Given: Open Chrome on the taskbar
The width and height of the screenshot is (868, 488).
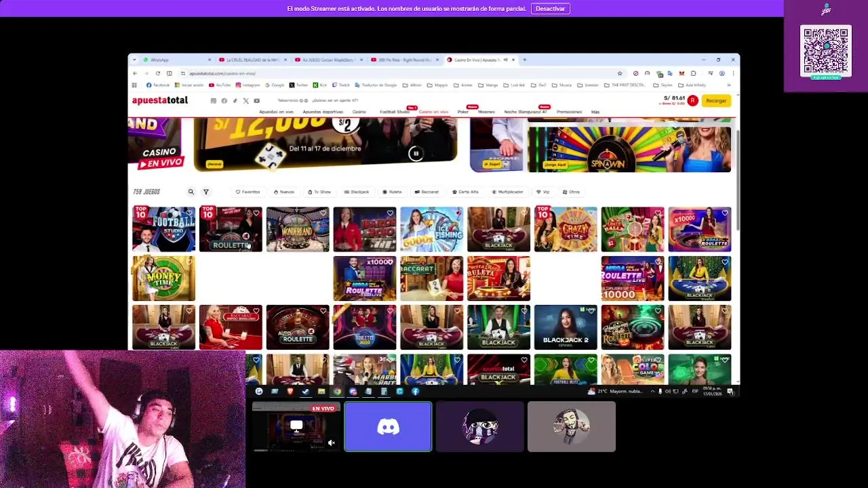Looking at the screenshot, I should click(337, 391).
